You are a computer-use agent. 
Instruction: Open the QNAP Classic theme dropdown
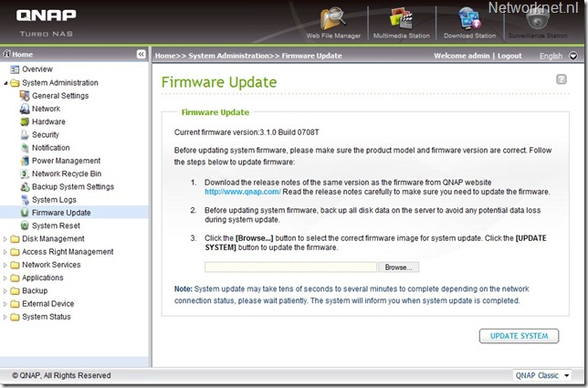pyautogui.click(x=542, y=375)
